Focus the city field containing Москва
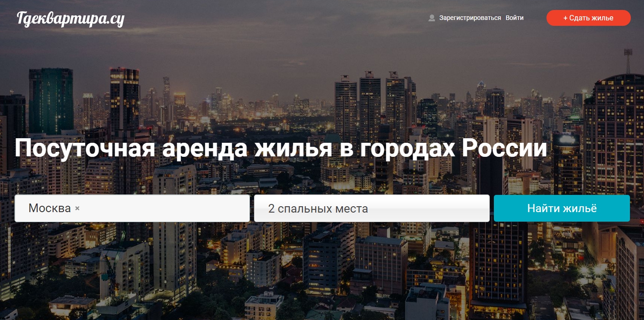 tap(132, 208)
